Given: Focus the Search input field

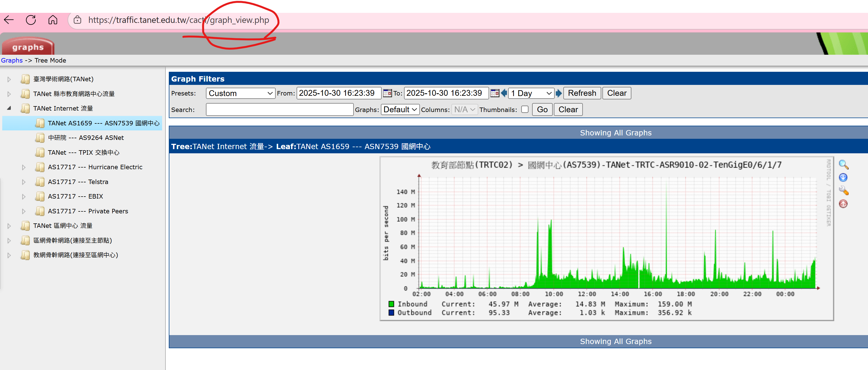Looking at the screenshot, I should (x=280, y=110).
